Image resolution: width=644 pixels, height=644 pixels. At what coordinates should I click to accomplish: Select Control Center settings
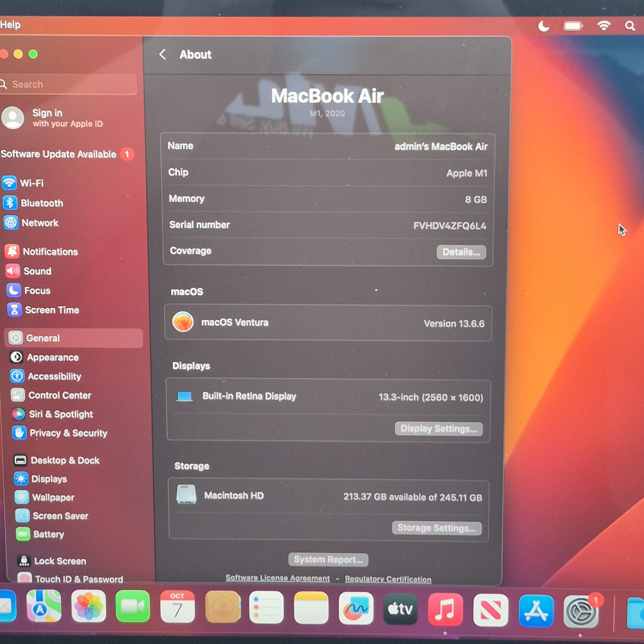pos(52,395)
